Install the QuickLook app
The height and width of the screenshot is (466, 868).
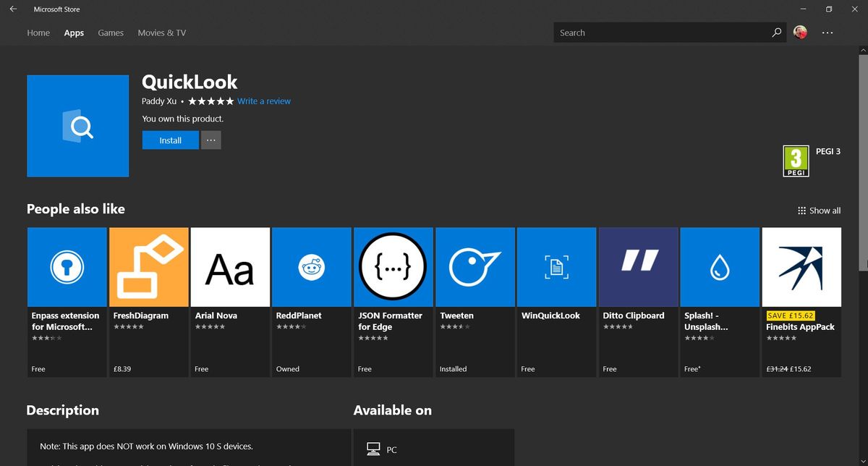pyautogui.click(x=170, y=140)
